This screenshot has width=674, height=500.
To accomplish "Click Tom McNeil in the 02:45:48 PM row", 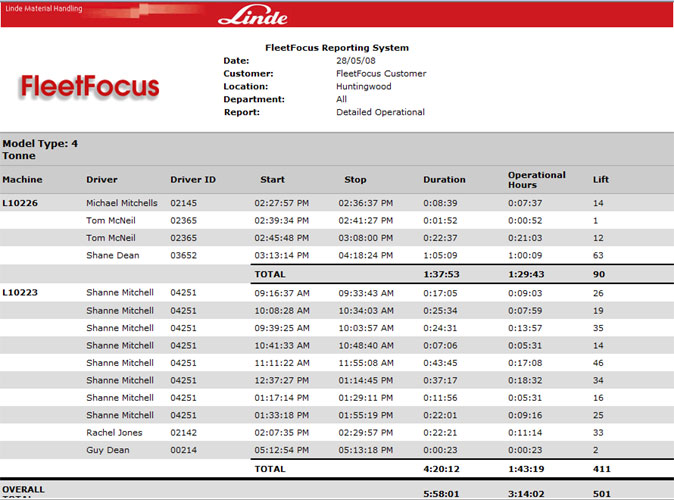I will point(110,238).
